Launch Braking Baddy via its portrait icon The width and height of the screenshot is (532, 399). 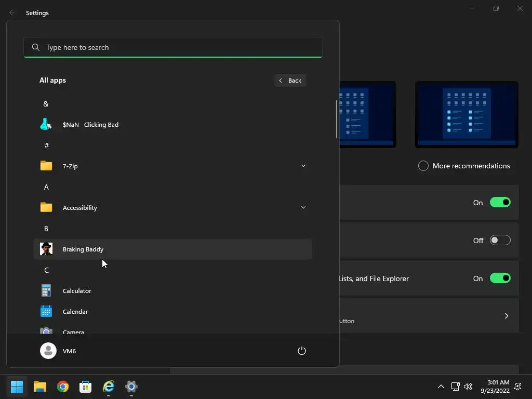(x=46, y=249)
